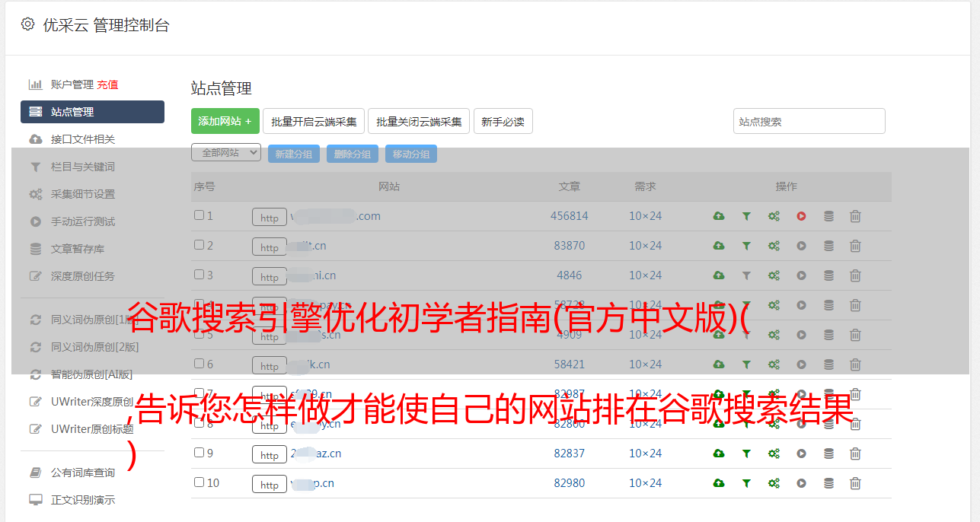The width and height of the screenshot is (980, 522).
Task: Delete site 1 with its trash icon
Action: pos(855,216)
